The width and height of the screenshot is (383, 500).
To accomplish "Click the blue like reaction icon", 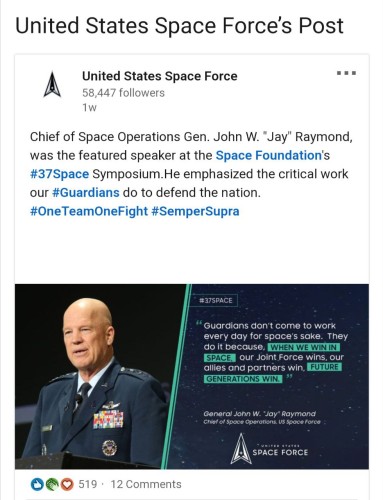I will coord(37,484).
